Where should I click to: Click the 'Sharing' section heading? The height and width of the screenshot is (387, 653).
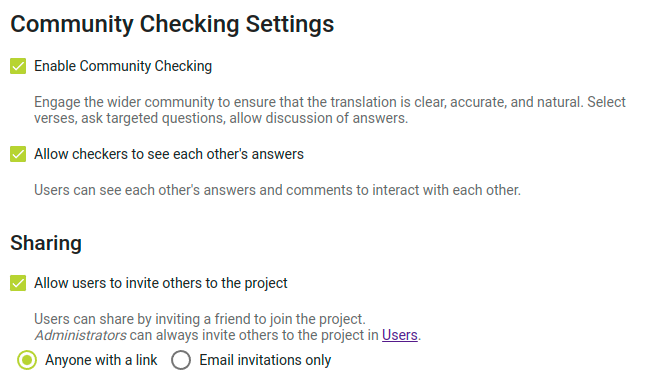pyautogui.click(x=46, y=243)
